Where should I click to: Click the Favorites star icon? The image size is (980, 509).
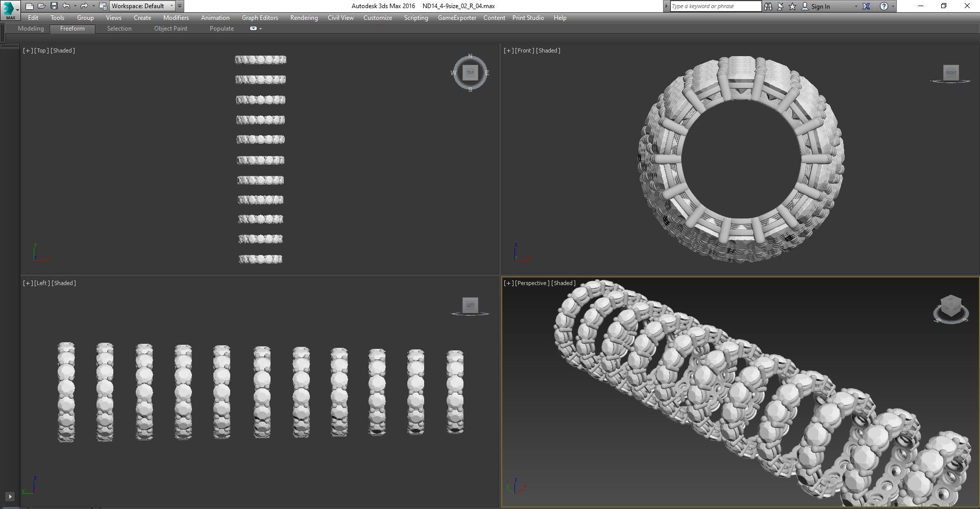[792, 6]
